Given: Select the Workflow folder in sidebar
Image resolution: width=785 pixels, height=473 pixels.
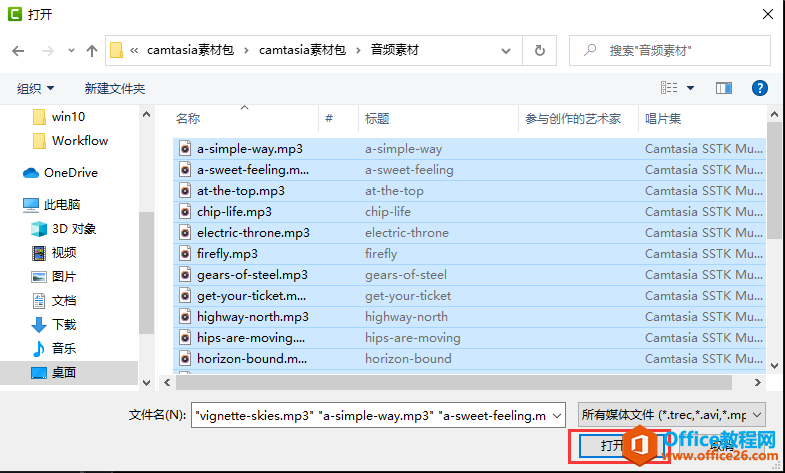Looking at the screenshot, I should pyautogui.click(x=70, y=141).
